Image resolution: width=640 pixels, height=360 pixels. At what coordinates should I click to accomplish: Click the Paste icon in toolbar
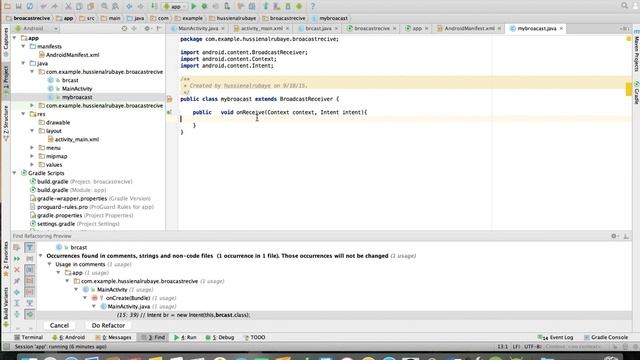pyautogui.click(x=91, y=6)
